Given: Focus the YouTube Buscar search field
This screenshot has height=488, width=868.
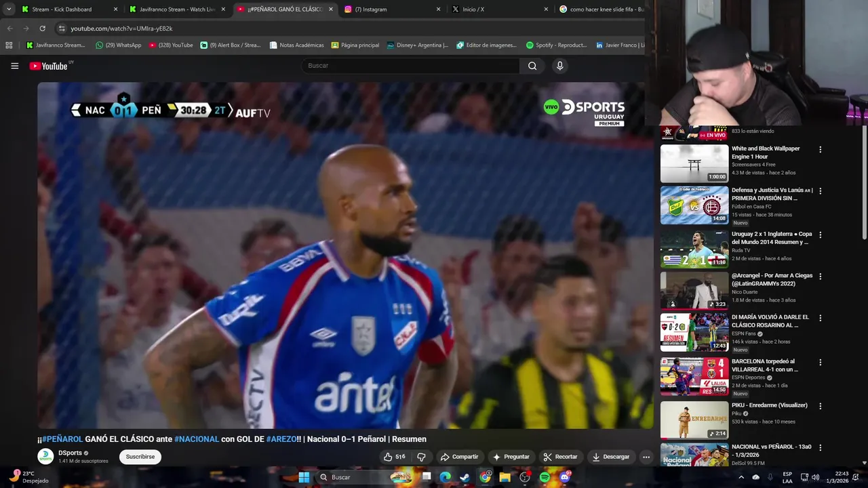Looking at the screenshot, I should tap(410, 66).
